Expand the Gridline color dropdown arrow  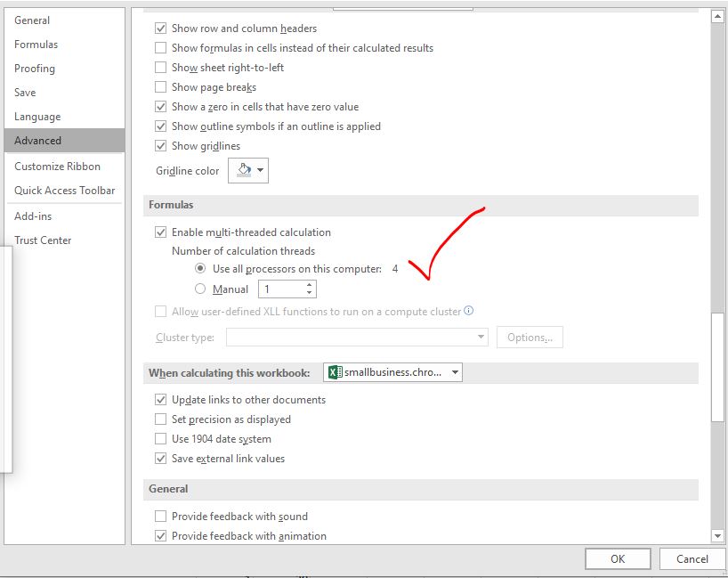(x=261, y=170)
